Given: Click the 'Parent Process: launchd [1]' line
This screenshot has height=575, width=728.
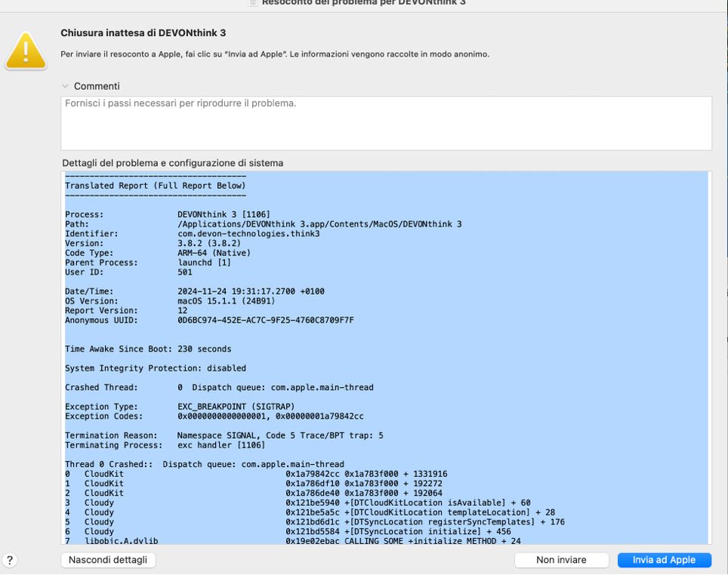Looking at the screenshot, I should coord(148,263).
